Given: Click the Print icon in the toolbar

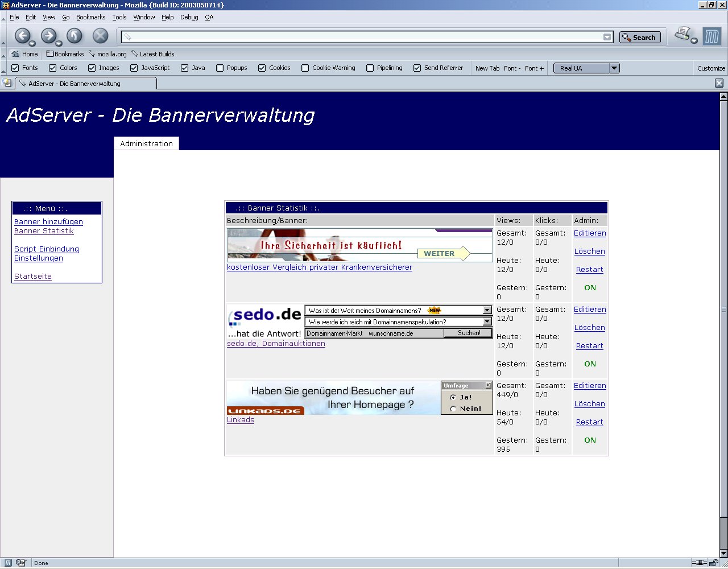Looking at the screenshot, I should 682,34.
